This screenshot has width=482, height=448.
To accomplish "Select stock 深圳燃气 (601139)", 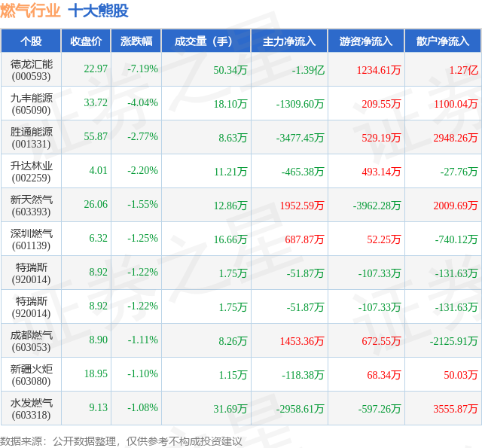I will tap(31, 239).
